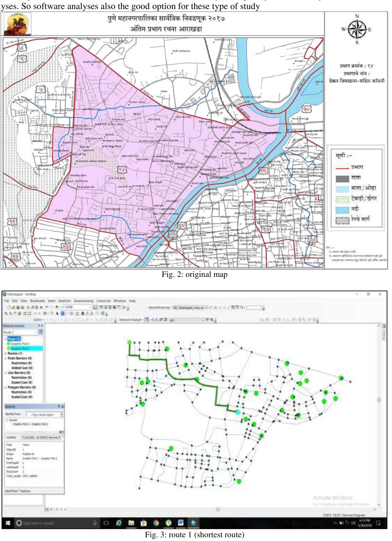Select highlighted Graphic Pick 2 stop

pos(25,349)
